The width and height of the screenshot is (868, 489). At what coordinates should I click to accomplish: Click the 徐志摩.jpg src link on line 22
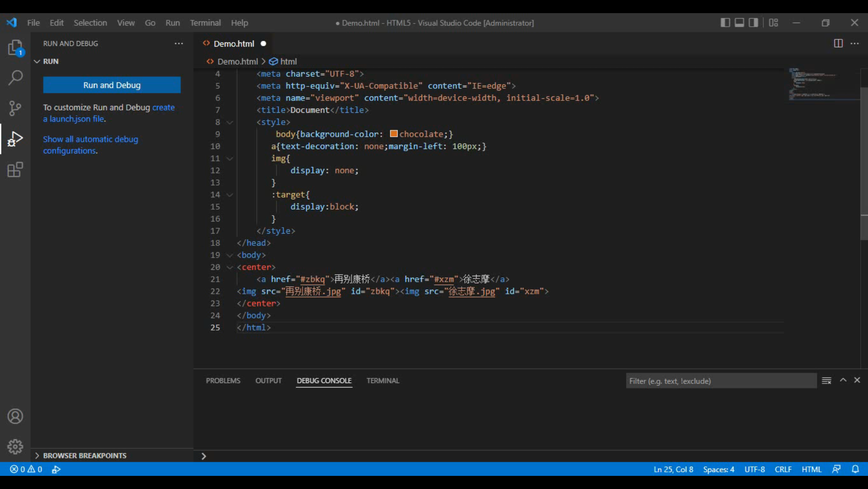472,292
